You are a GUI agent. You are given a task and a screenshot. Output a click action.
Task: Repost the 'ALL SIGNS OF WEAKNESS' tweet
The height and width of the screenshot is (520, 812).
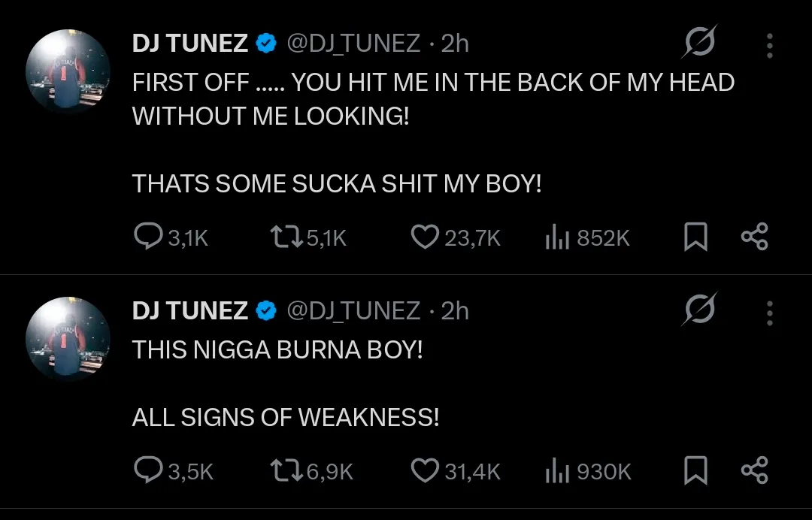point(285,471)
